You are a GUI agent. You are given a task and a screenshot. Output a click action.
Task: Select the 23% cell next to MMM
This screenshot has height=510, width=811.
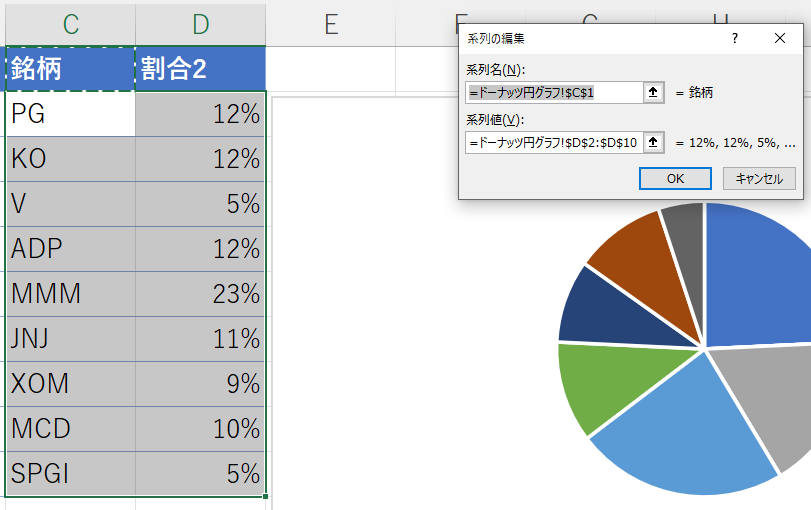pyautogui.click(x=201, y=294)
